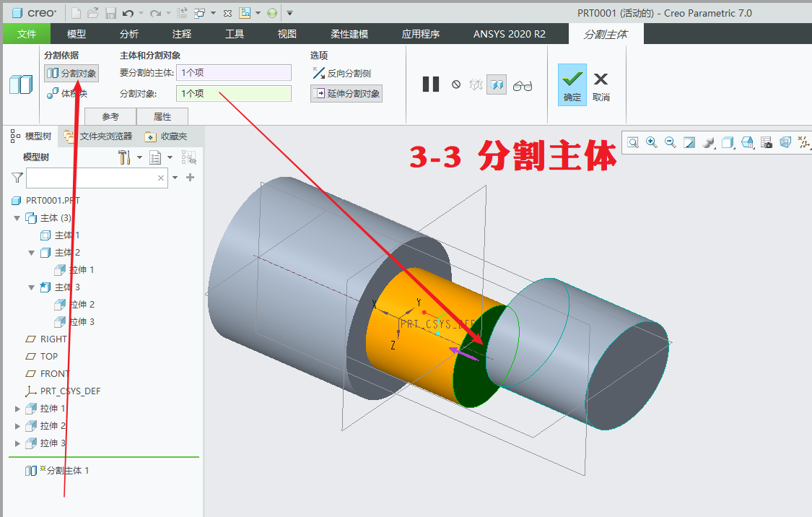
Task: Open the puzzle-piece icon dropdown arrow
Action: (x=258, y=13)
